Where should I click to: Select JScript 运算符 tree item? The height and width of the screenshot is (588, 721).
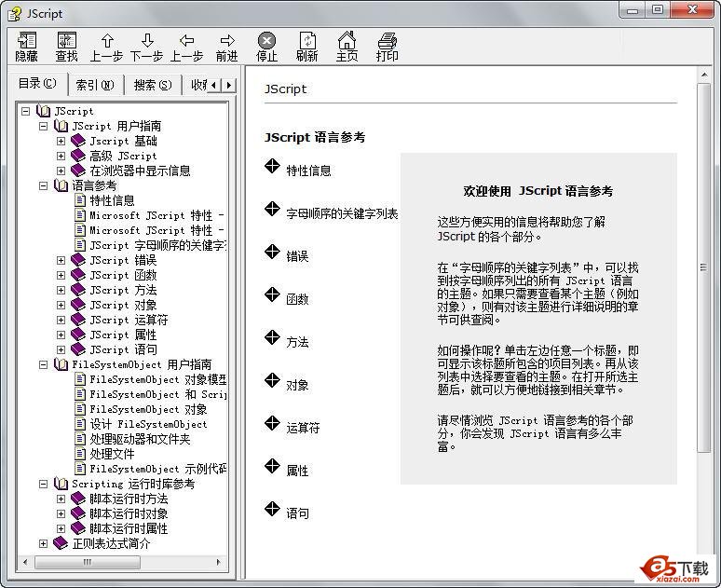pos(129,320)
